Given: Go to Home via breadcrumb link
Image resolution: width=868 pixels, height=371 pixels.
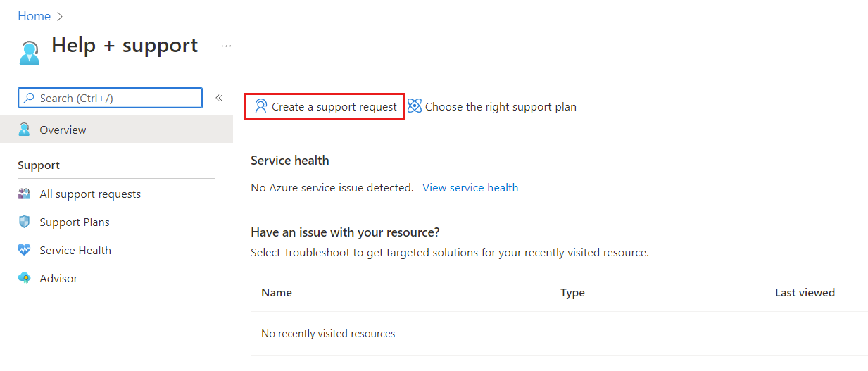Looking at the screenshot, I should 34,16.
